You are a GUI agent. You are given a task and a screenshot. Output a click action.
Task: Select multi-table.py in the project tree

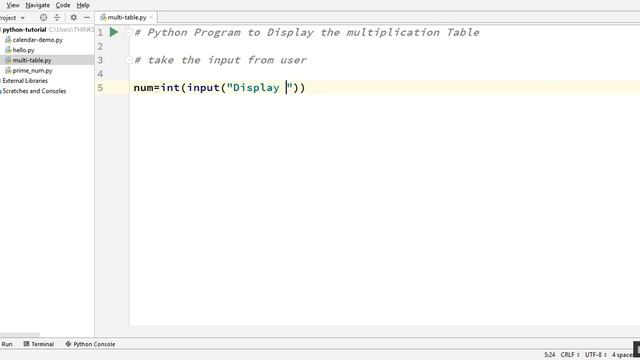(x=32, y=60)
